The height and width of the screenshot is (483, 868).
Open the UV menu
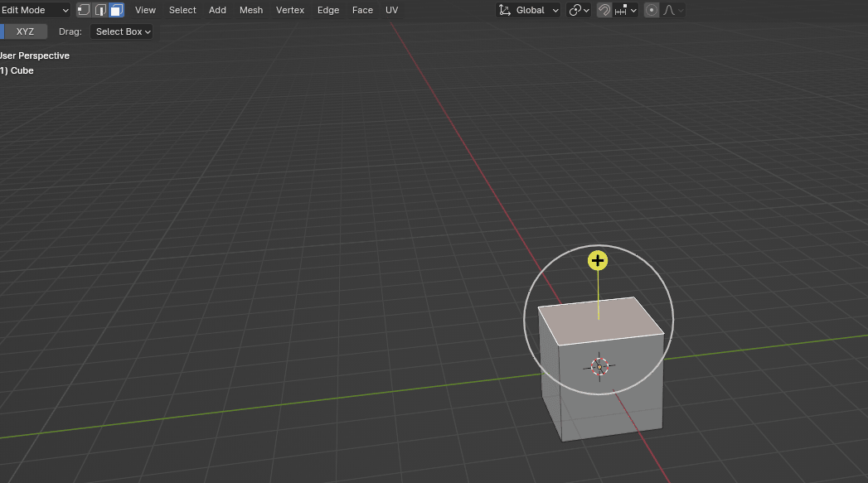391,10
